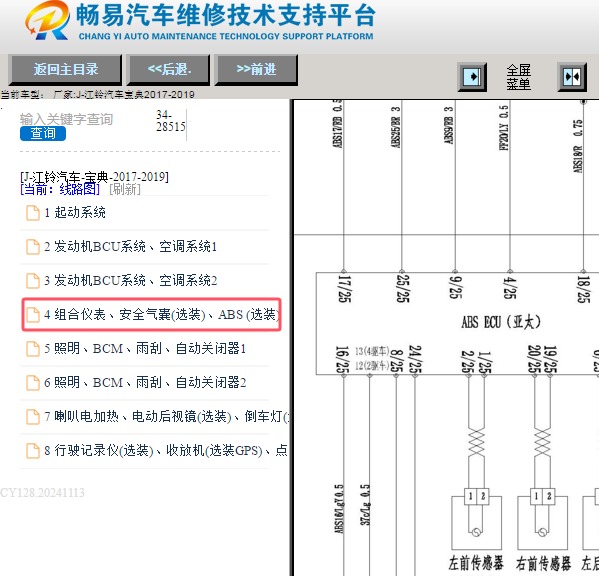
Task: Open 7 喇叭电加热、电动后视镜 entry
Action: coord(166,416)
